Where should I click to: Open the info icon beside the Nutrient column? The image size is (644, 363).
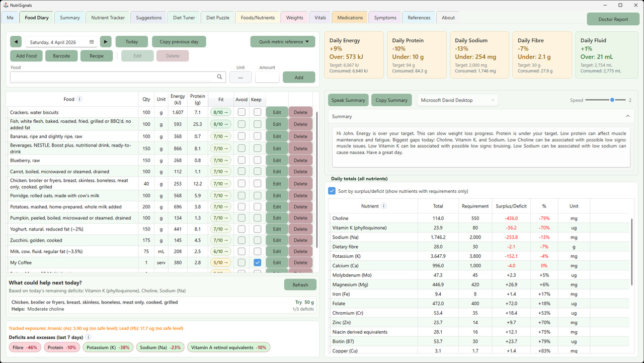[x=384, y=206]
